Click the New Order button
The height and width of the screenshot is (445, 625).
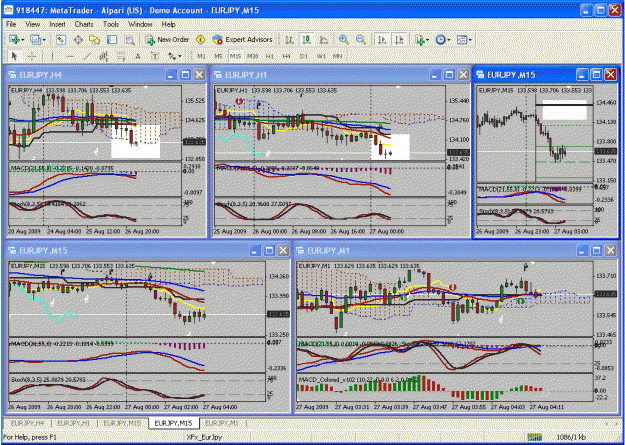167,39
